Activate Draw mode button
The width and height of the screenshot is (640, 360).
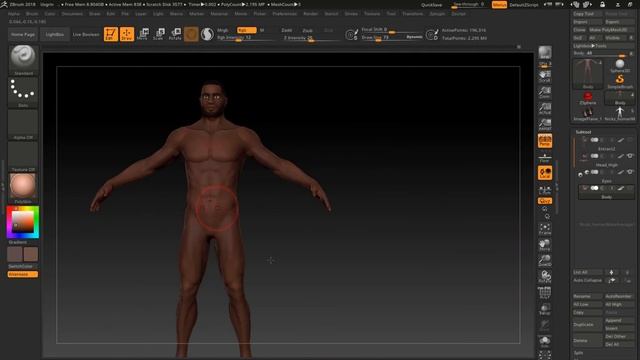127,34
